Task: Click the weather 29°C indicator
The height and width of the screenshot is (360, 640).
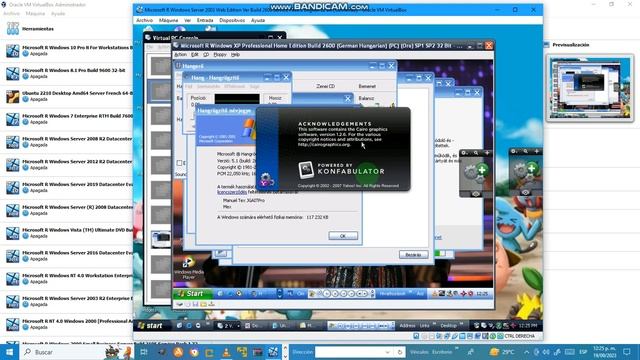Action: click(x=503, y=352)
